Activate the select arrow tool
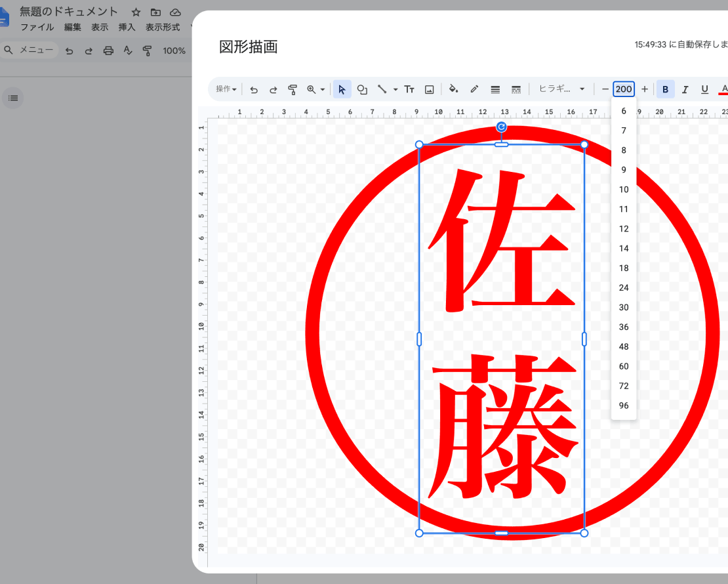 [x=342, y=89]
